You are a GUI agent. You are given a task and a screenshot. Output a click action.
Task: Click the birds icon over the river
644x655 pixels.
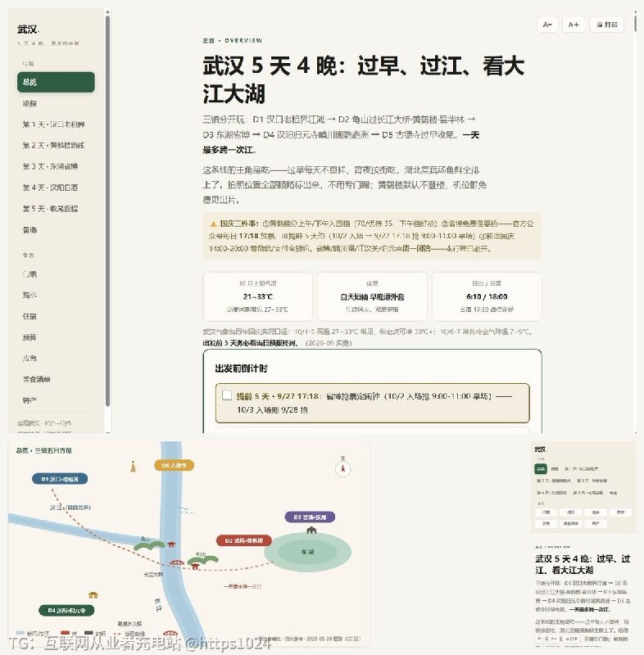(x=185, y=509)
